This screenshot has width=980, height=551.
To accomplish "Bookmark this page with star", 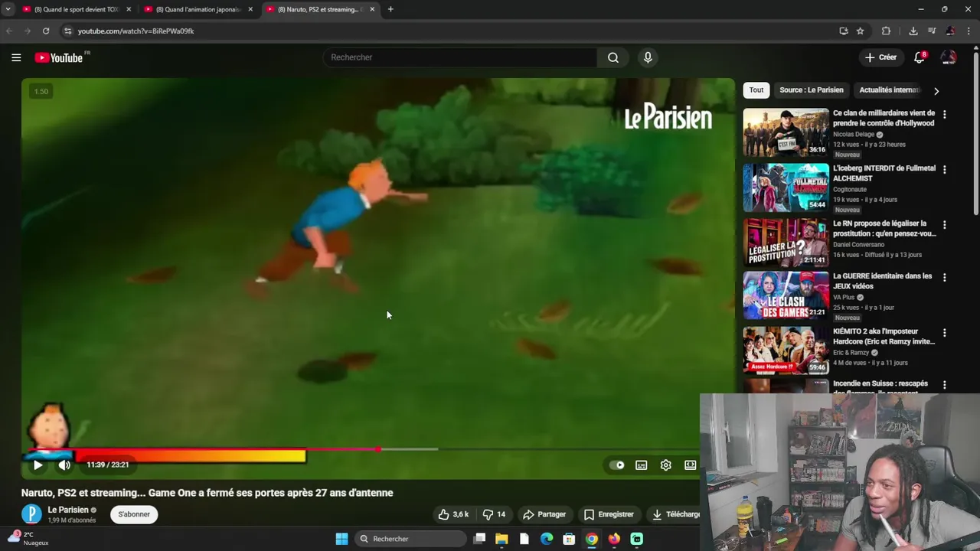I will [x=861, y=31].
